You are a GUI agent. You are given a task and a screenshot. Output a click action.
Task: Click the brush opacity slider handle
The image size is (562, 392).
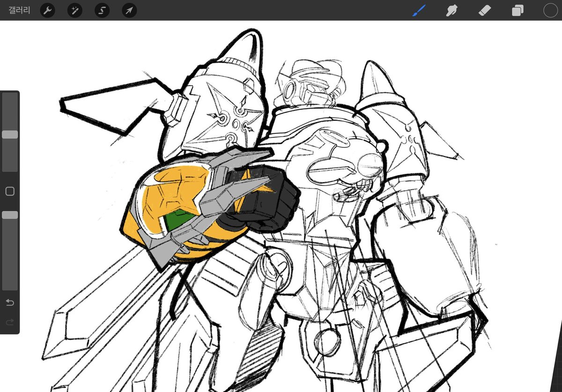coord(10,215)
